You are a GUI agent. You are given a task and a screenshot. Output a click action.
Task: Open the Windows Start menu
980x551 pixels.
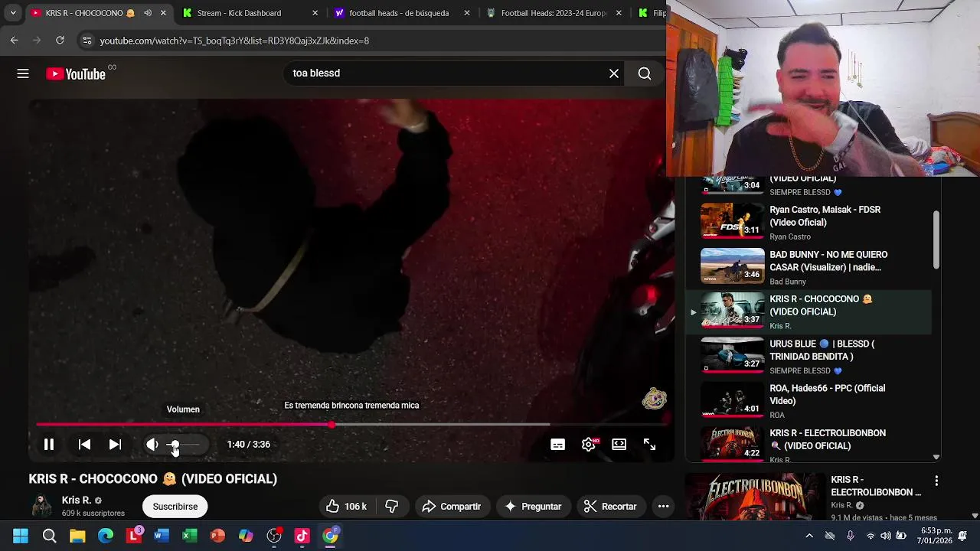click(21, 536)
